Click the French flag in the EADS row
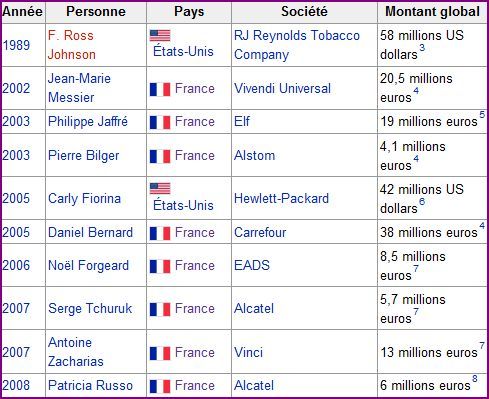 click(x=160, y=266)
